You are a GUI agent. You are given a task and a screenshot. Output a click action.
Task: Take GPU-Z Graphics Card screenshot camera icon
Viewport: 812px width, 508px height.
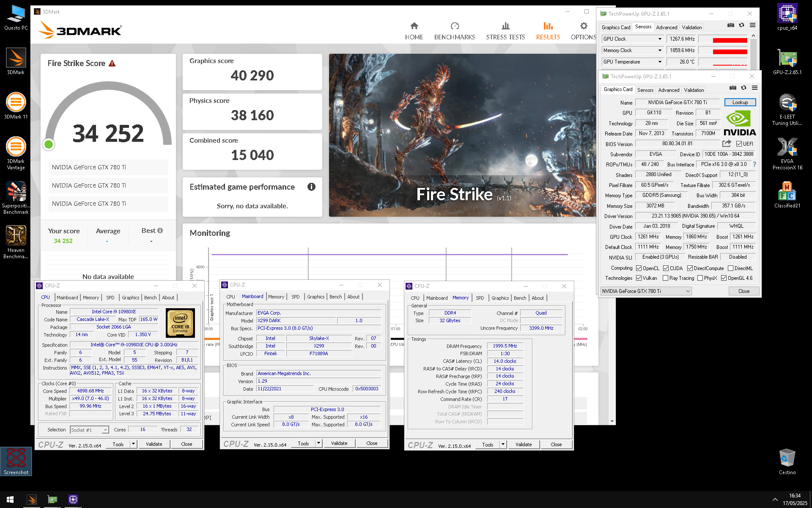coord(732,88)
